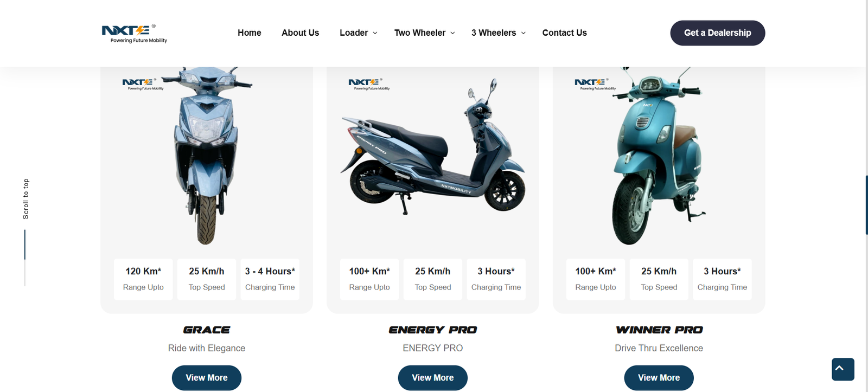View more details for Grace scooter
This screenshot has height=392, width=868.
[x=207, y=378]
